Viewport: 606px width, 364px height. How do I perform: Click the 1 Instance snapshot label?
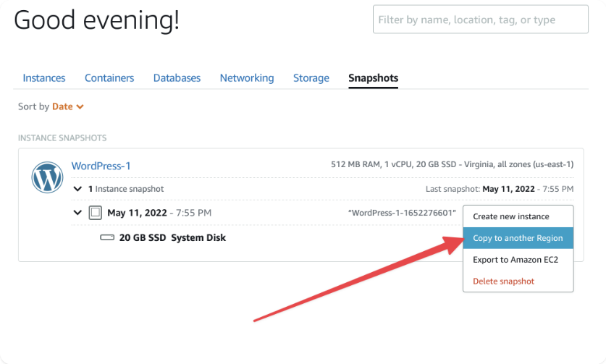point(126,189)
